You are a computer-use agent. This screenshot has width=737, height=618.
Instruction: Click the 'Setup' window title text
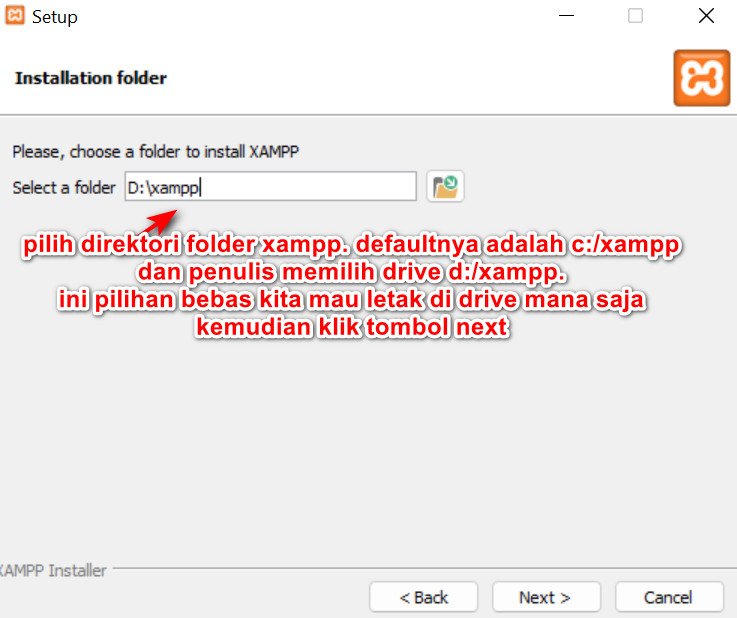pos(55,17)
